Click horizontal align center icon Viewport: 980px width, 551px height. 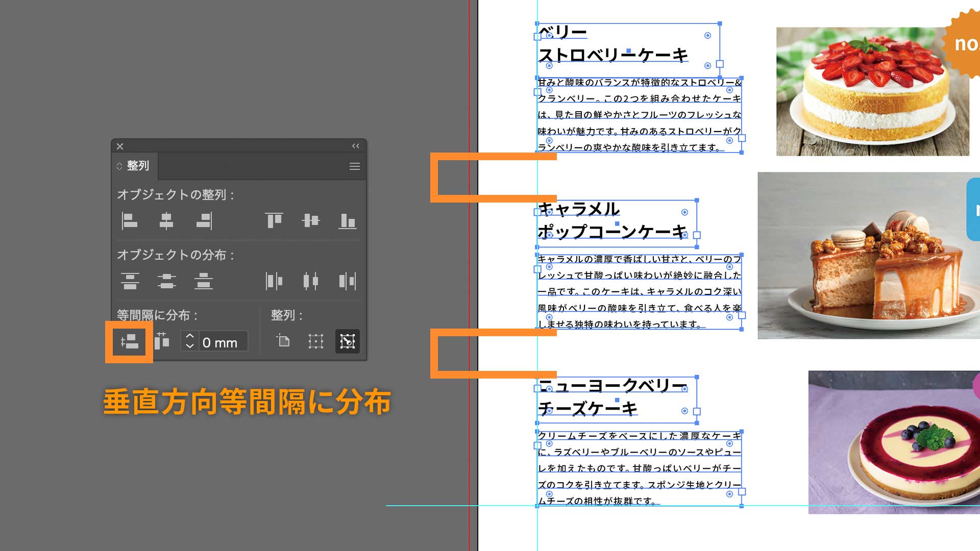coord(166,220)
